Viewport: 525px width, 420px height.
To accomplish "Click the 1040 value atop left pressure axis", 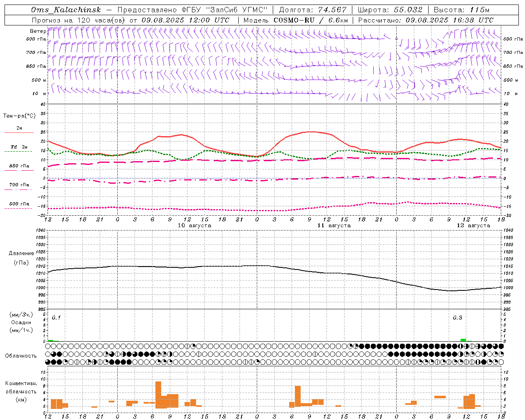I will pyautogui.click(x=40, y=231).
